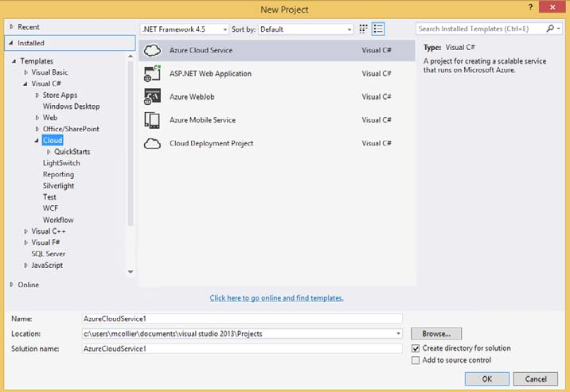Switch to small icons view
Viewport: 570px width, 392px height.
(364, 29)
